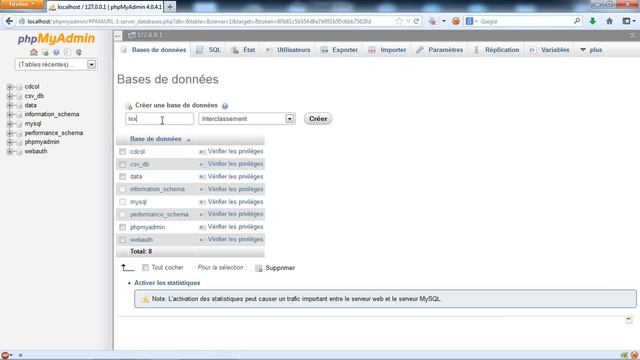Switch to the SQL tab

(x=209, y=50)
